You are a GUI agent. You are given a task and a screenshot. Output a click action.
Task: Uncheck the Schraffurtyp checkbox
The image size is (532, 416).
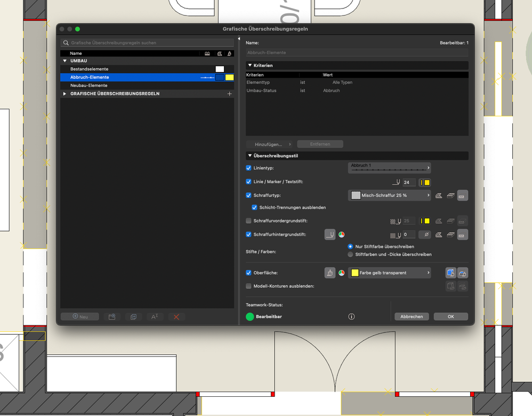tap(248, 195)
